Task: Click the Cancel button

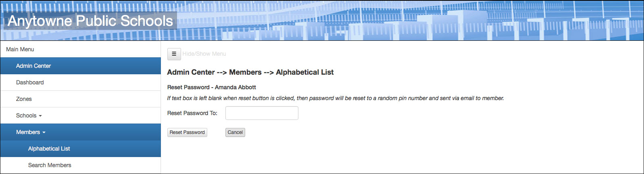Action: (235, 132)
